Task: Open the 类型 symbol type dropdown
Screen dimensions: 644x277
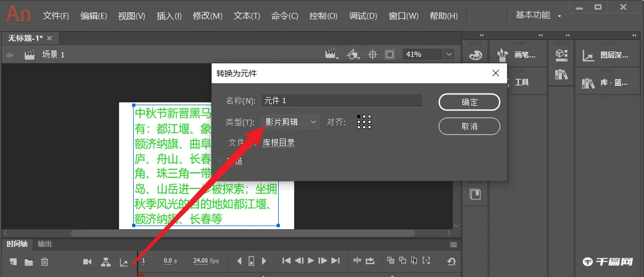Action: click(x=290, y=122)
